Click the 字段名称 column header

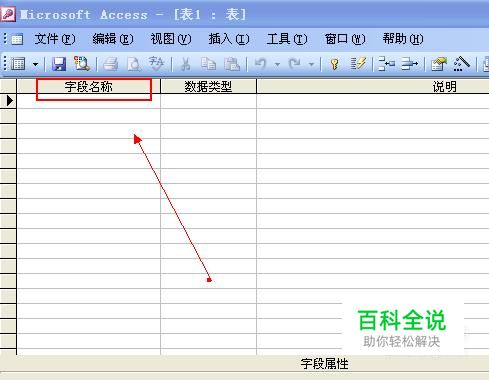(88, 87)
